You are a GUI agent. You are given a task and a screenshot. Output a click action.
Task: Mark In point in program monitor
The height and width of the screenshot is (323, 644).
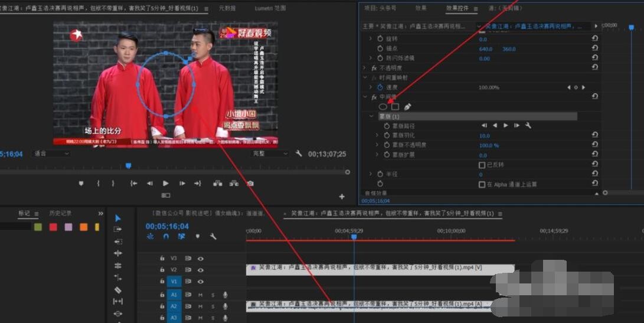point(98,183)
